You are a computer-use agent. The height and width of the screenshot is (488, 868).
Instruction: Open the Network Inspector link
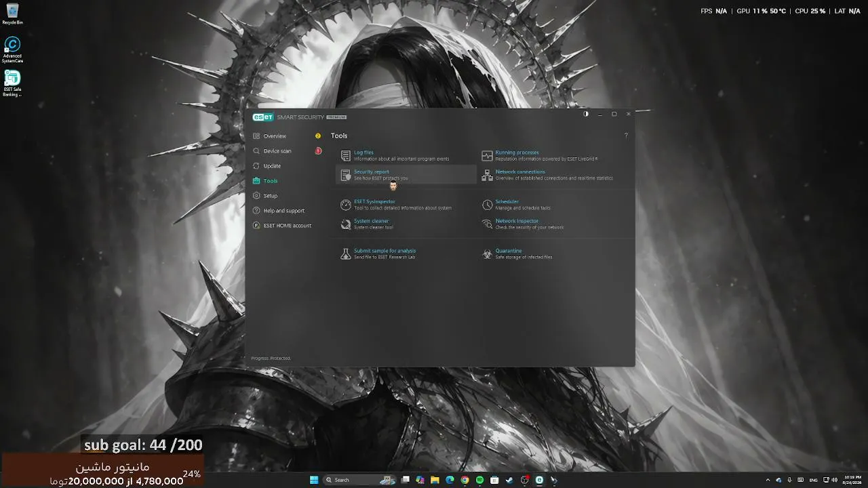[x=517, y=221]
